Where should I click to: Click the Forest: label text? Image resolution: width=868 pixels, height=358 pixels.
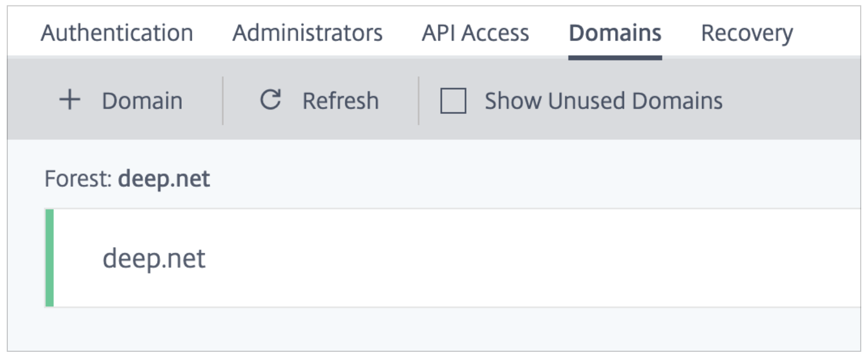pos(79,179)
